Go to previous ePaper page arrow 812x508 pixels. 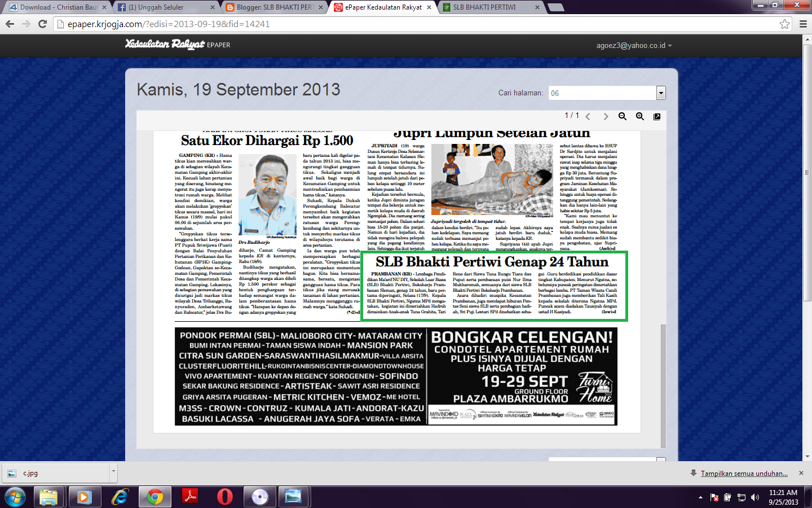tap(588, 116)
